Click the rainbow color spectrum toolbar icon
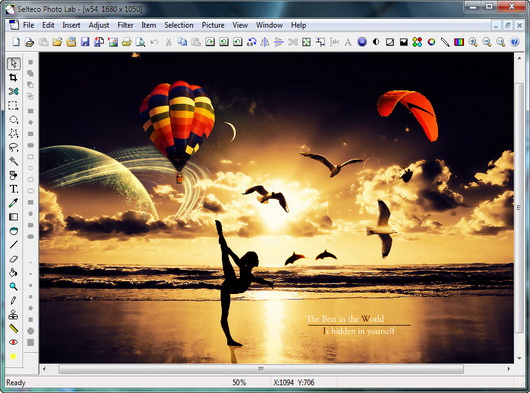The width and height of the screenshot is (530, 393). pyautogui.click(x=459, y=42)
